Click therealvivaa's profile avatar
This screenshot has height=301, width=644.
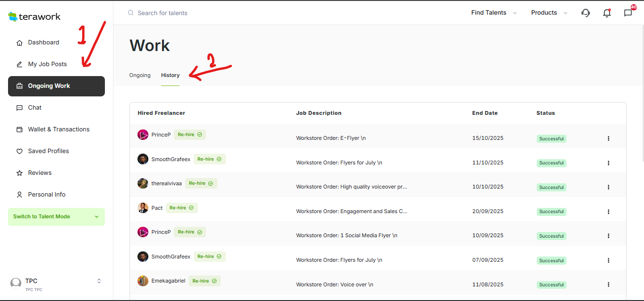tap(143, 183)
